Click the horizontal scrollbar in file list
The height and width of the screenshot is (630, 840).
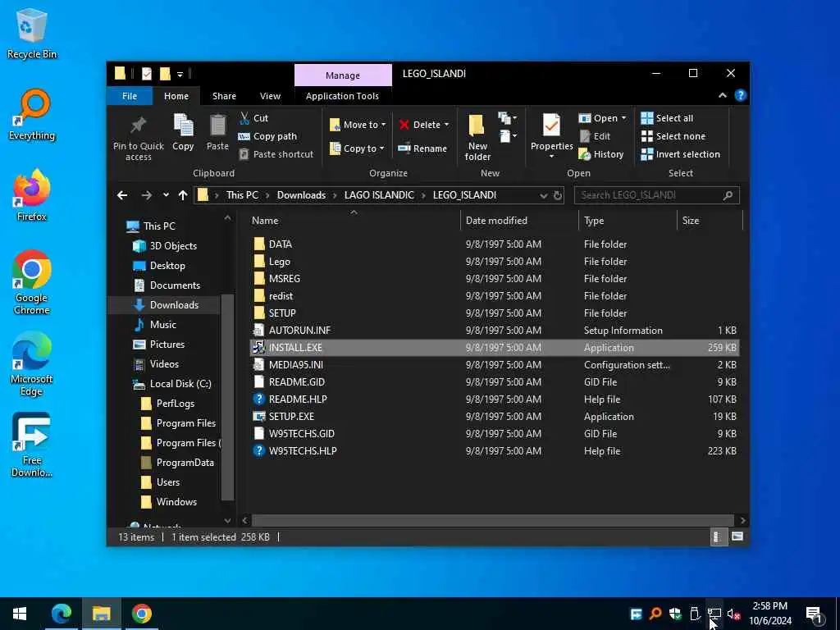pyautogui.click(x=492, y=520)
